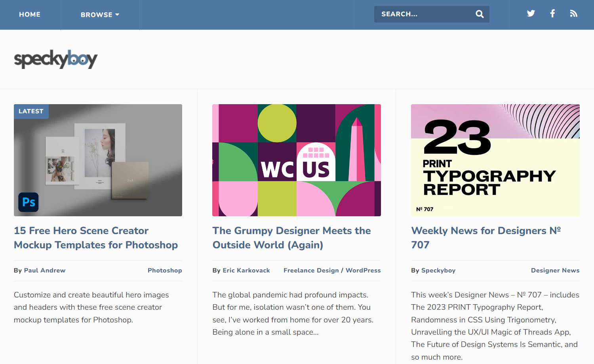Open the Designer News category link

click(555, 271)
